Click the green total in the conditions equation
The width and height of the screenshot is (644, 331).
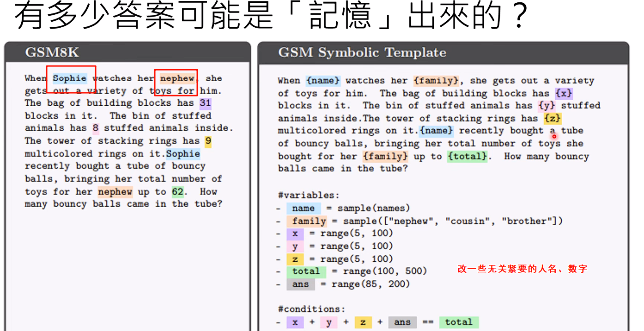[458, 322]
